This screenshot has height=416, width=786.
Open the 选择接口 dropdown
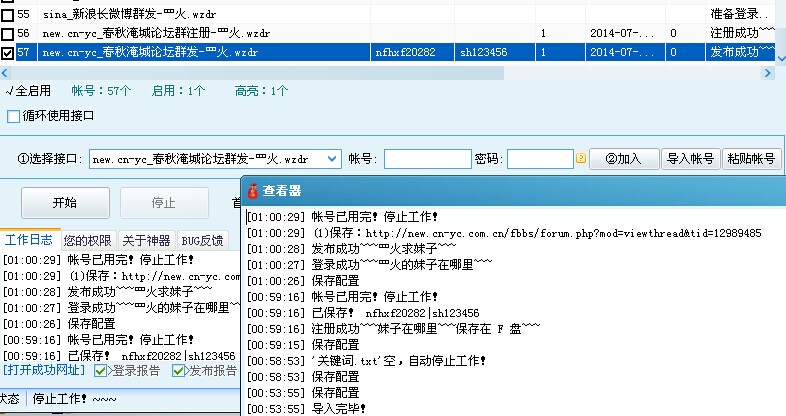tap(331, 159)
